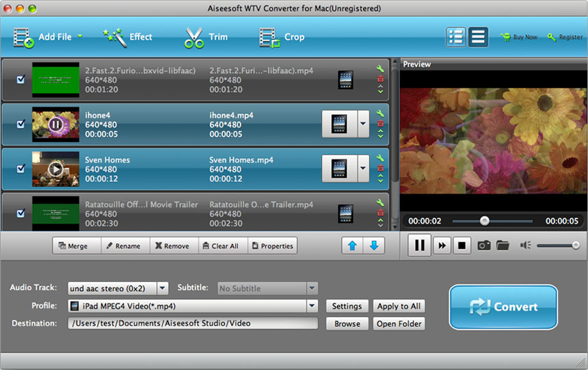Open the Effect magic wand tool
Viewport: 588px width, 370px height.
coord(128,38)
